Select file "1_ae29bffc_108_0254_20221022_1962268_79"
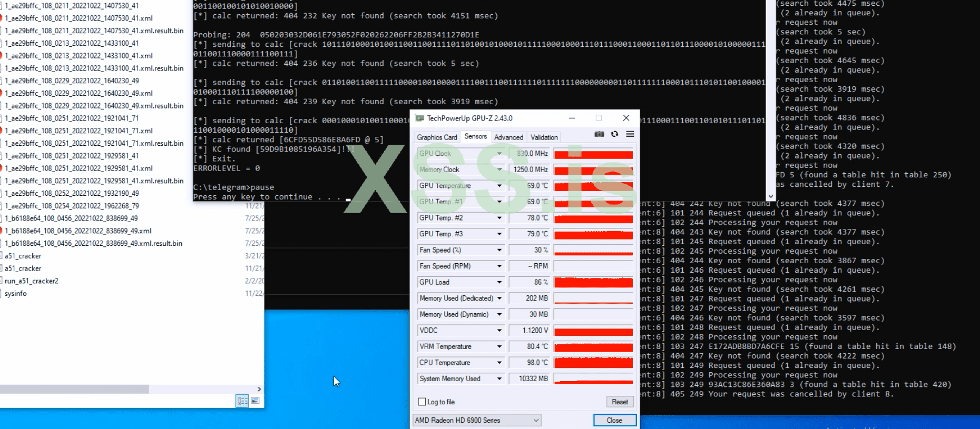The width and height of the screenshot is (980, 429). click(72, 206)
